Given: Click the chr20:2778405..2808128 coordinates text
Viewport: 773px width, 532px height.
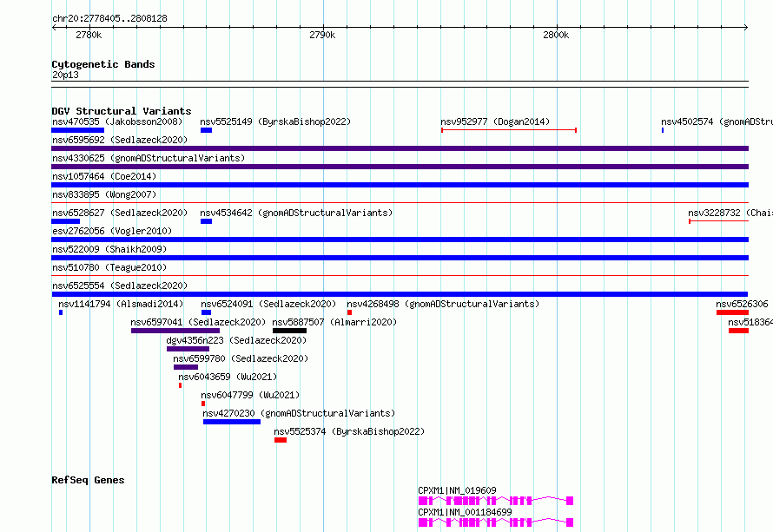Looking at the screenshot, I should point(109,18).
